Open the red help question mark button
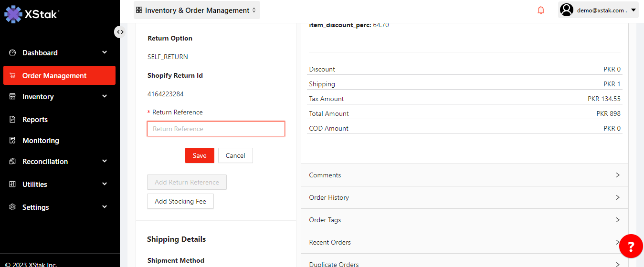The width and height of the screenshot is (644, 267). click(631, 246)
